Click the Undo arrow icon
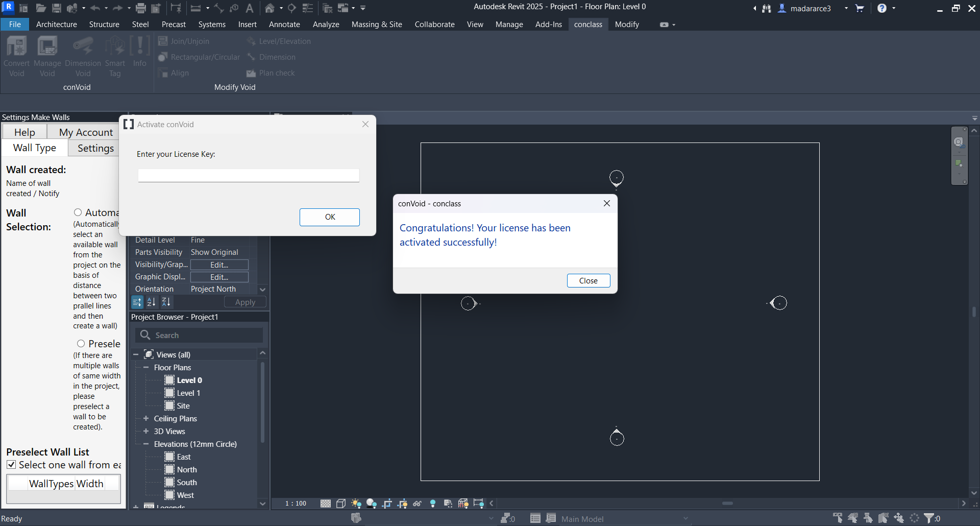 tap(95, 8)
